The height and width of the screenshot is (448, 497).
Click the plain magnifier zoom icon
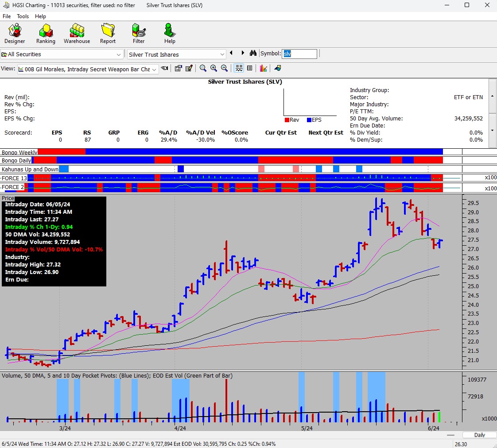(x=203, y=68)
